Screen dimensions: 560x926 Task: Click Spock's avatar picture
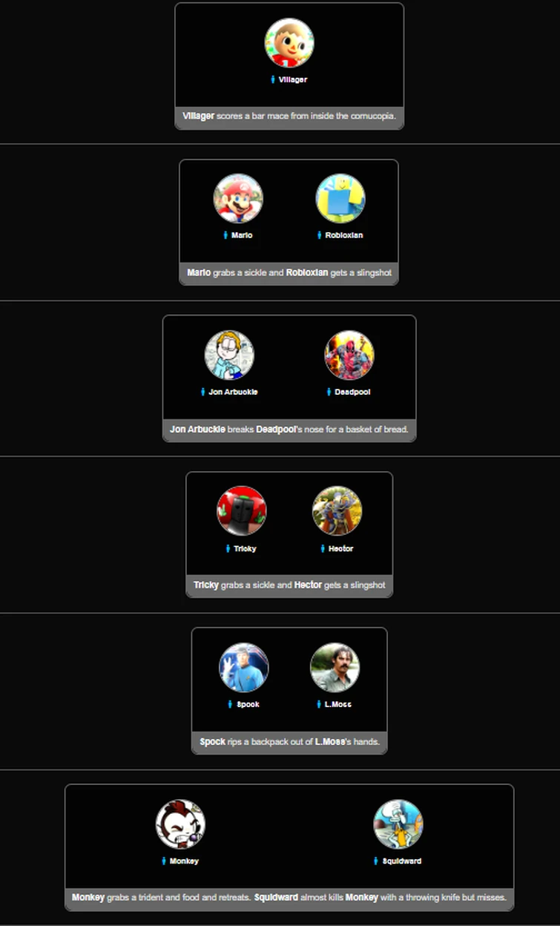point(244,668)
